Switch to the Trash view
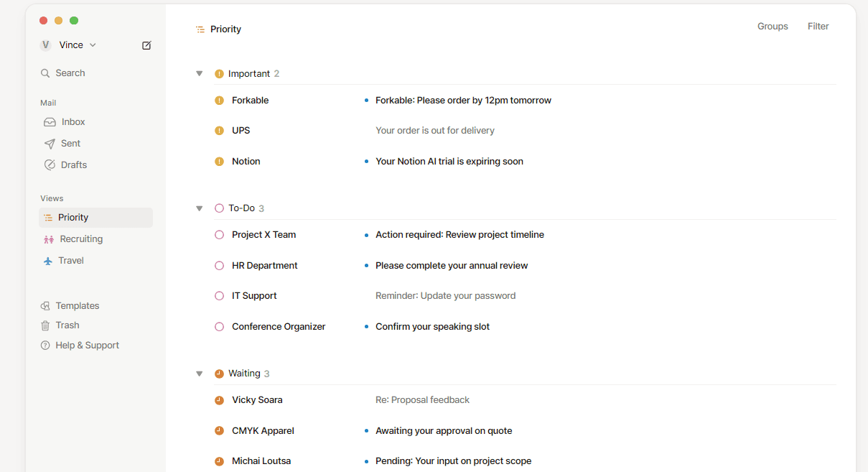Viewport: 868px width, 472px height. 66,325
